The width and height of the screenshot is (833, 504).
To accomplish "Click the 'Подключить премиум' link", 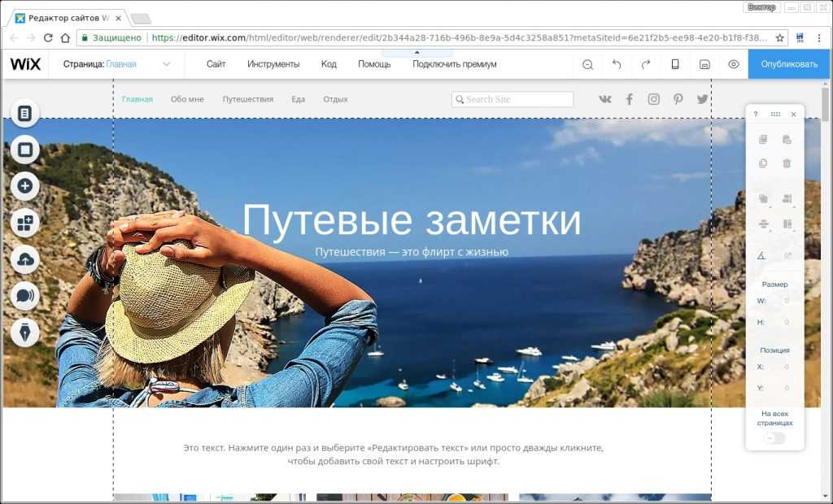I will tap(454, 64).
